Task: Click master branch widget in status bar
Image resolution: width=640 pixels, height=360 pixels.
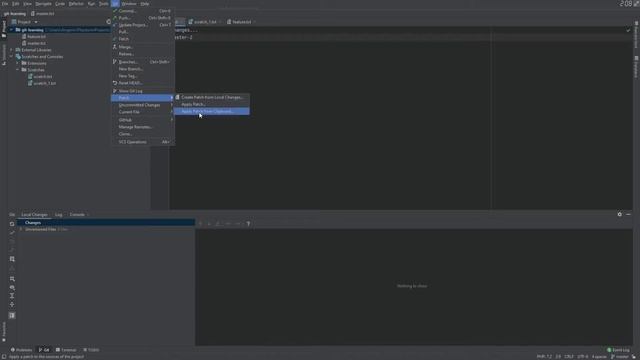Action: (x=620, y=357)
